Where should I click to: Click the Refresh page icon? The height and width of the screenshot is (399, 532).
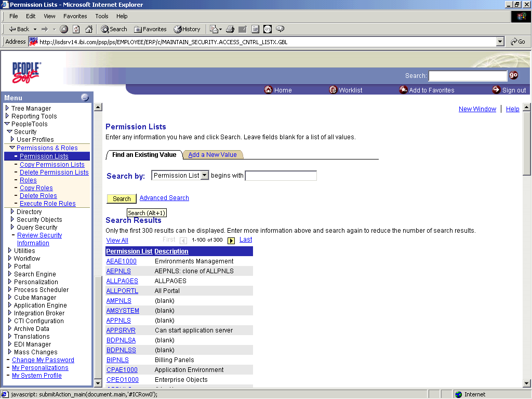tap(76, 29)
